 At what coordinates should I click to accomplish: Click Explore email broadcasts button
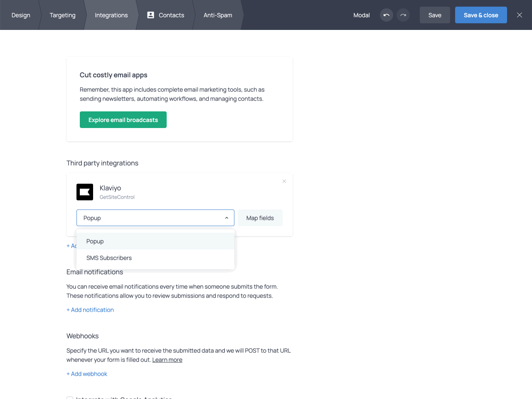(123, 120)
